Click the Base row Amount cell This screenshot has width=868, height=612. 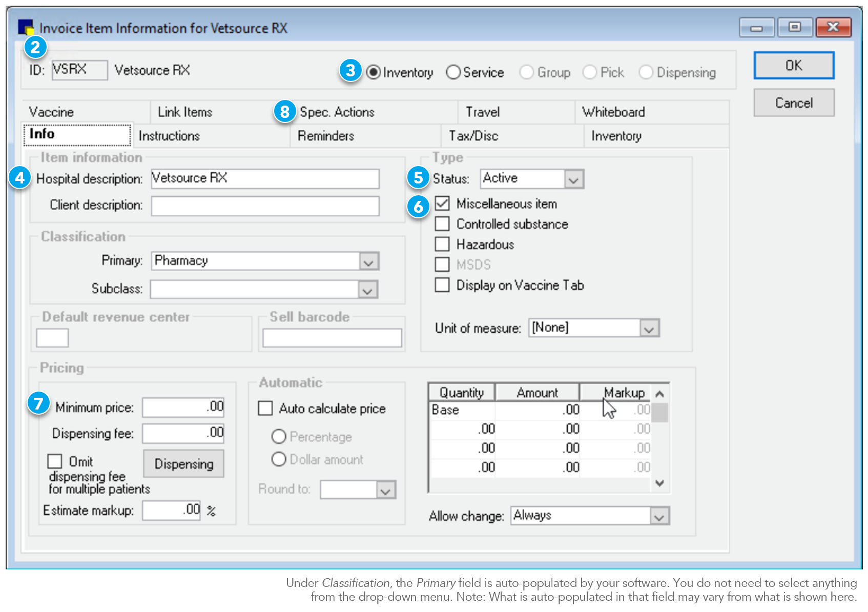pos(537,411)
